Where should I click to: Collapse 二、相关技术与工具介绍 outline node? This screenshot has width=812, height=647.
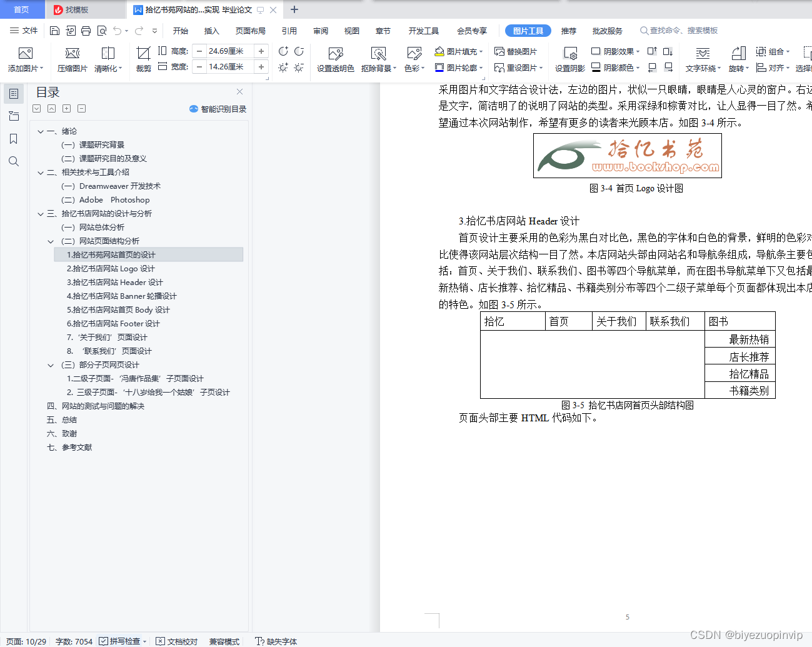click(41, 173)
